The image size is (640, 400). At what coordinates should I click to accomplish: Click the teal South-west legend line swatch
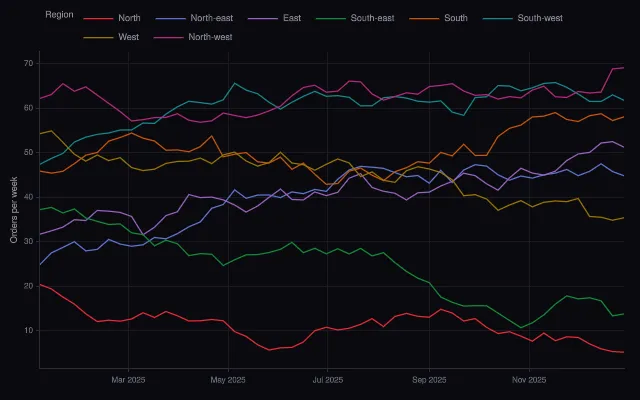click(498, 19)
